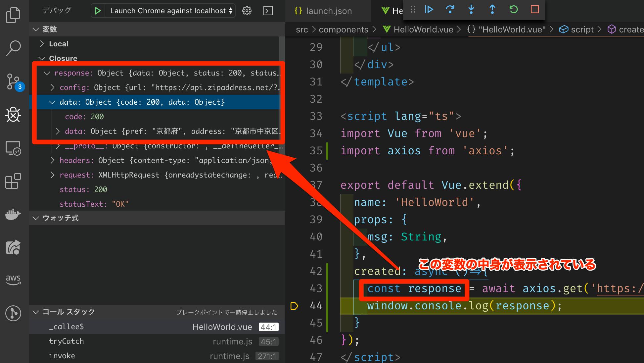Open the Source Control view showing 3 changes

pyautogui.click(x=13, y=82)
